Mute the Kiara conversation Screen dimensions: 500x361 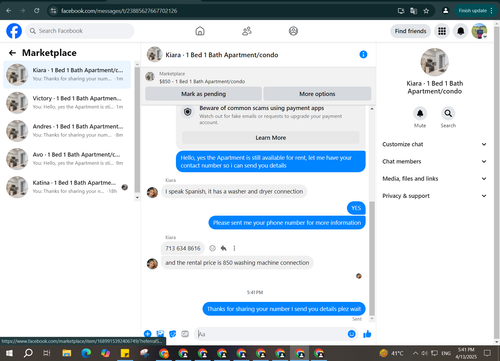[x=420, y=113]
